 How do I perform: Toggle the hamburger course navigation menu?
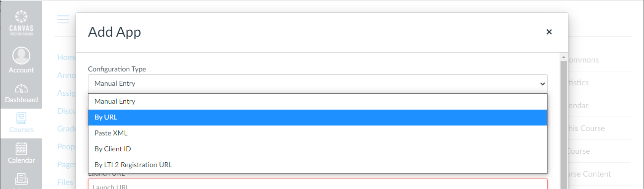click(x=63, y=19)
